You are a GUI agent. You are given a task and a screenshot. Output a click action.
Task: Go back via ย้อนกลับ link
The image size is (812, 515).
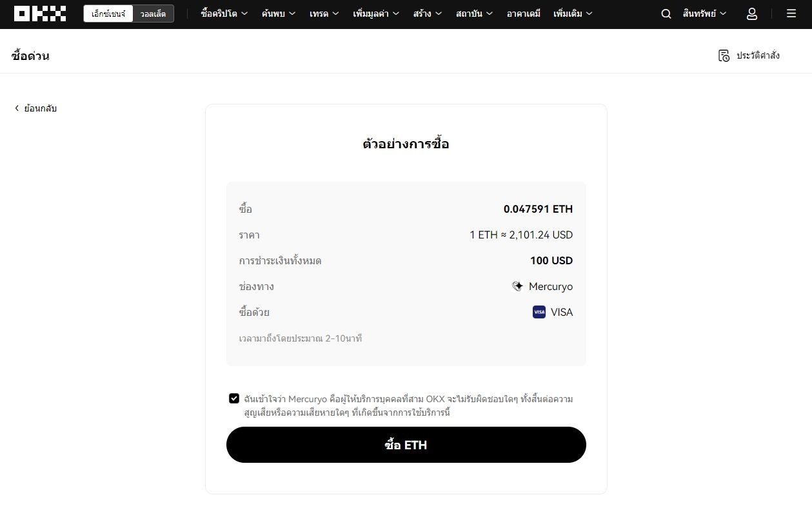click(x=40, y=108)
